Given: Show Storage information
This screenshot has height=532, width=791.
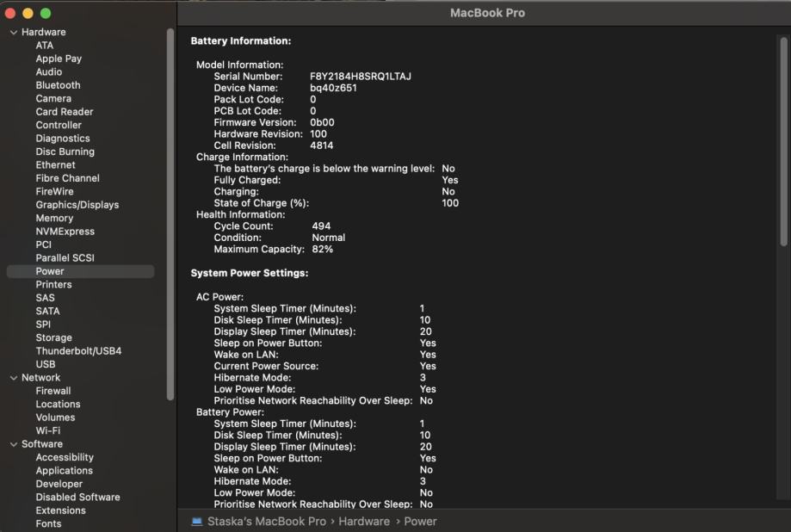Looking at the screenshot, I should click(x=53, y=337).
